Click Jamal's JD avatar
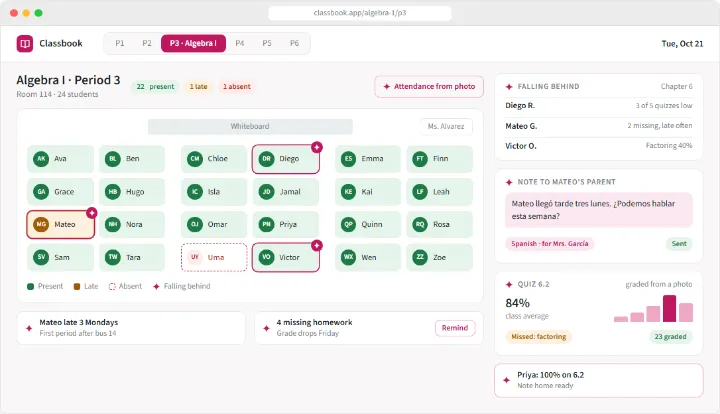 (x=266, y=192)
